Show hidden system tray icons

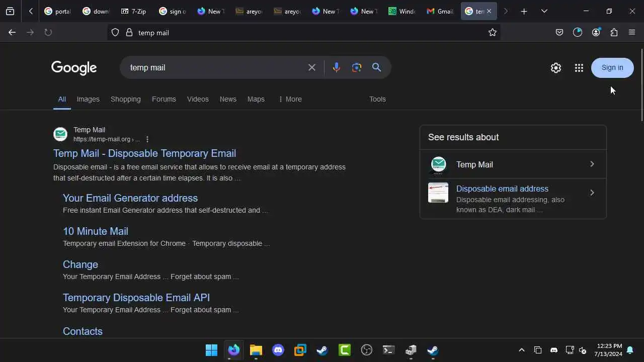(522, 350)
